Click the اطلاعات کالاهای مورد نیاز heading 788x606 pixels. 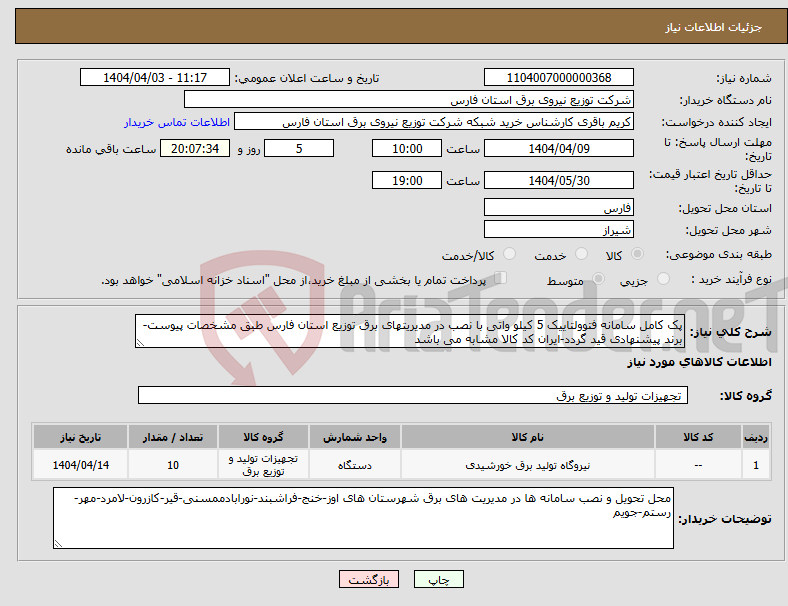tap(699, 362)
